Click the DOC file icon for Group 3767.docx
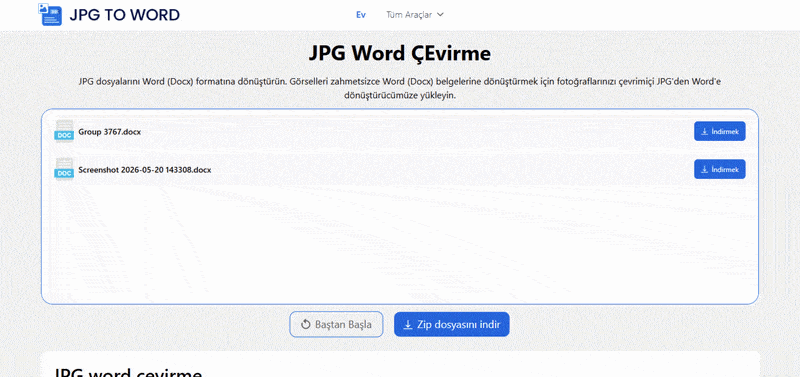 click(x=64, y=131)
